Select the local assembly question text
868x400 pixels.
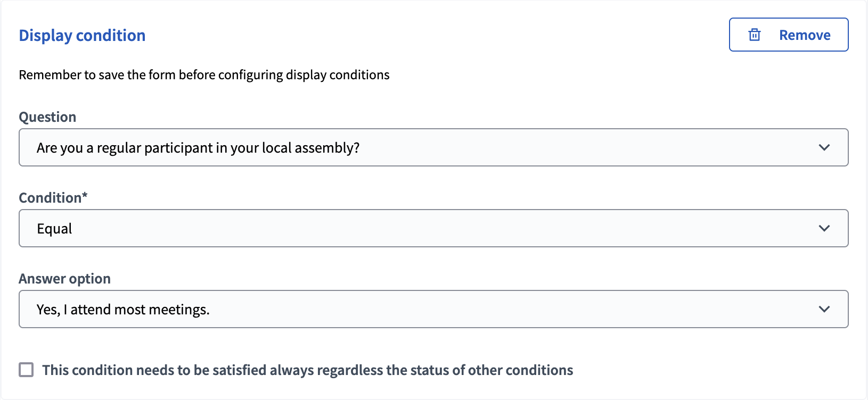pyautogui.click(x=198, y=147)
